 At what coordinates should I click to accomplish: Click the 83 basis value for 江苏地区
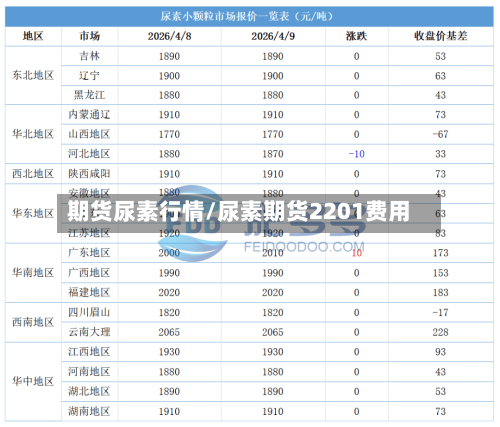point(440,233)
